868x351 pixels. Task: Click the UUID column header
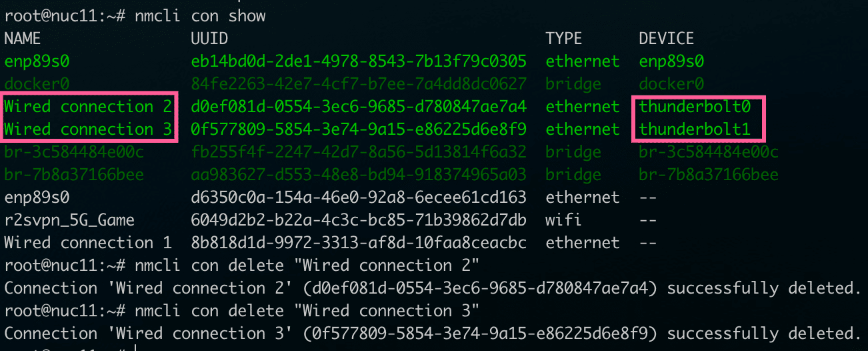(x=209, y=38)
